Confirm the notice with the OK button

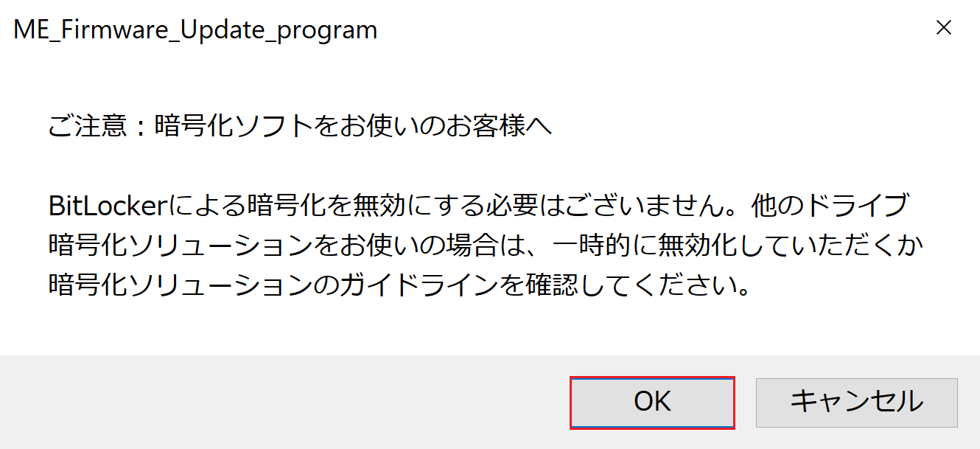click(652, 402)
